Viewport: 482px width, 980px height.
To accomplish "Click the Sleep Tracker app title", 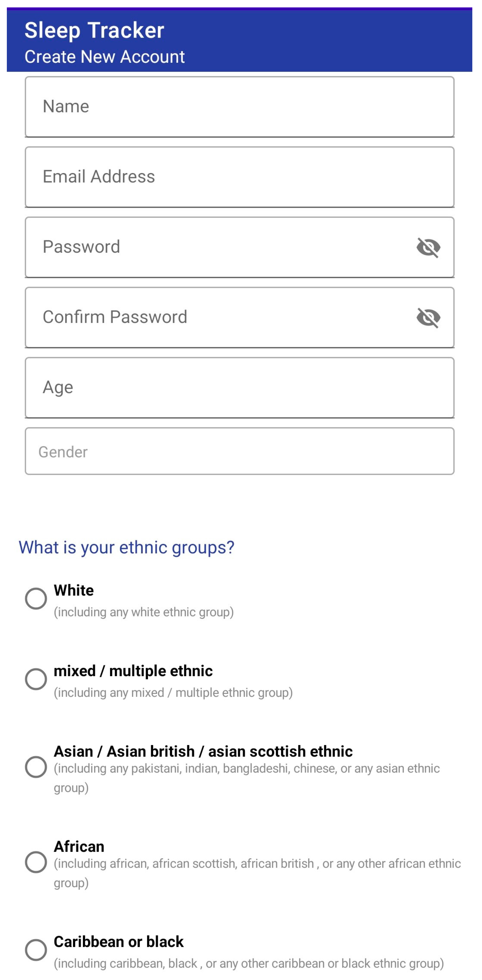I will click(x=94, y=30).
